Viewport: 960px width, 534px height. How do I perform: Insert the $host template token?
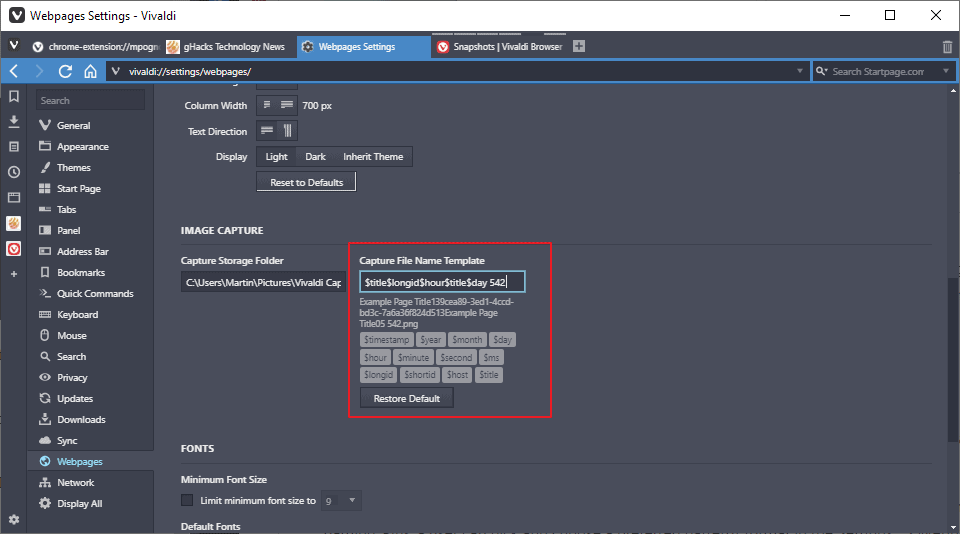(x=457, y=375)
